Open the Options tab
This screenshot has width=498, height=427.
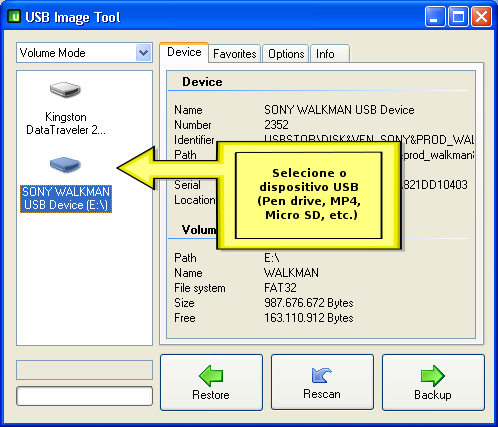286,54
